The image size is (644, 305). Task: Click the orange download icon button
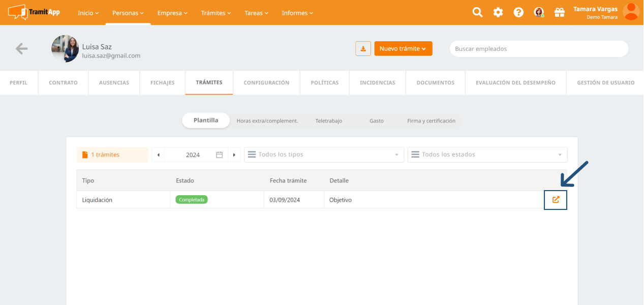click(x=363, y=49)
